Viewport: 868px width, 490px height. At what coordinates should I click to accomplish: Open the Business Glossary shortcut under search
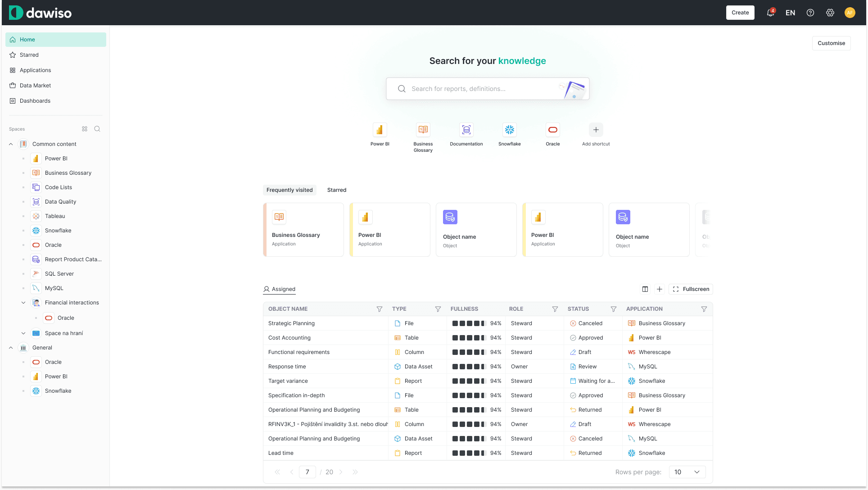[423, 138]
